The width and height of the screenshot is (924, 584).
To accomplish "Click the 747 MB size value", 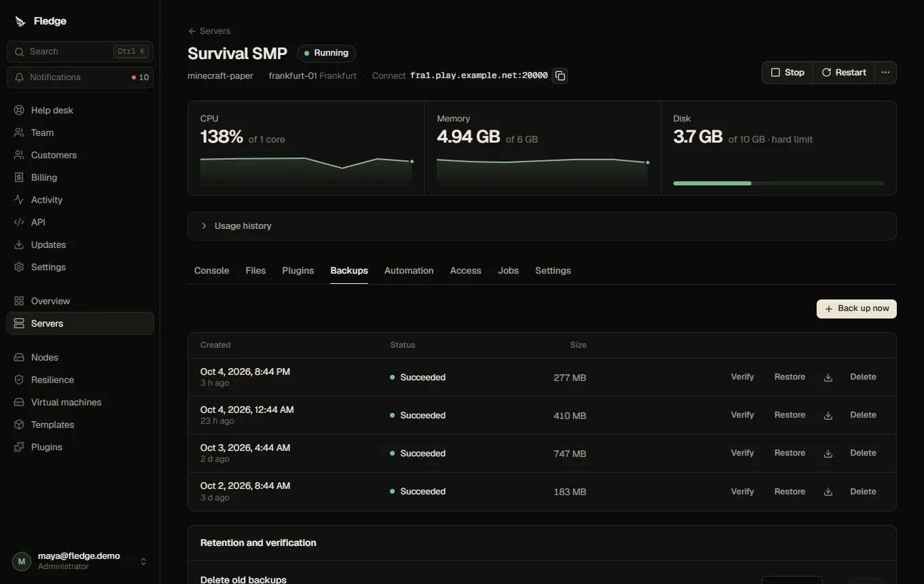I will point(570,454).
